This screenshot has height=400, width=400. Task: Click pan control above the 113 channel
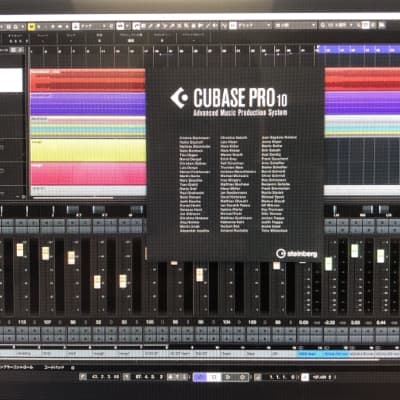click(x=27, y=211)
